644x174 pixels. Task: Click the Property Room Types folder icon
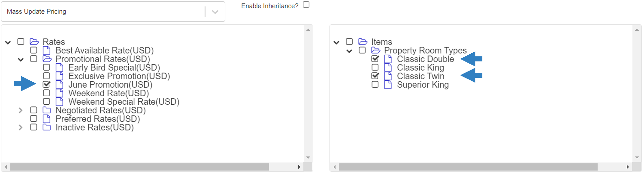(x=375, y=50)
